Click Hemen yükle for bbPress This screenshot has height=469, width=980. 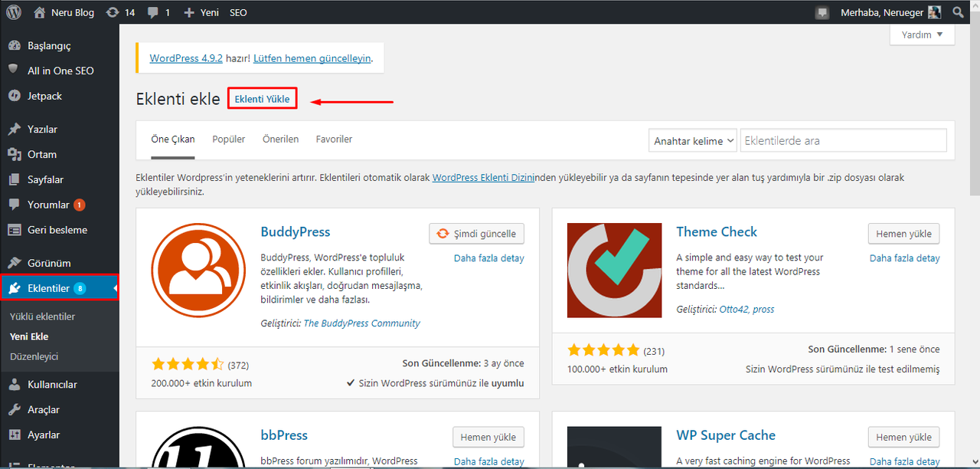tap(488, 437)
